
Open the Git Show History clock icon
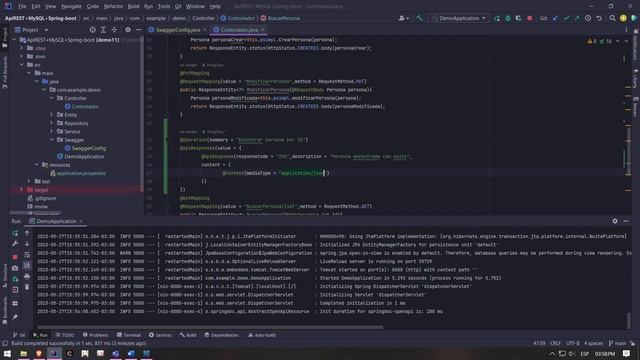[x=588, y=18]
